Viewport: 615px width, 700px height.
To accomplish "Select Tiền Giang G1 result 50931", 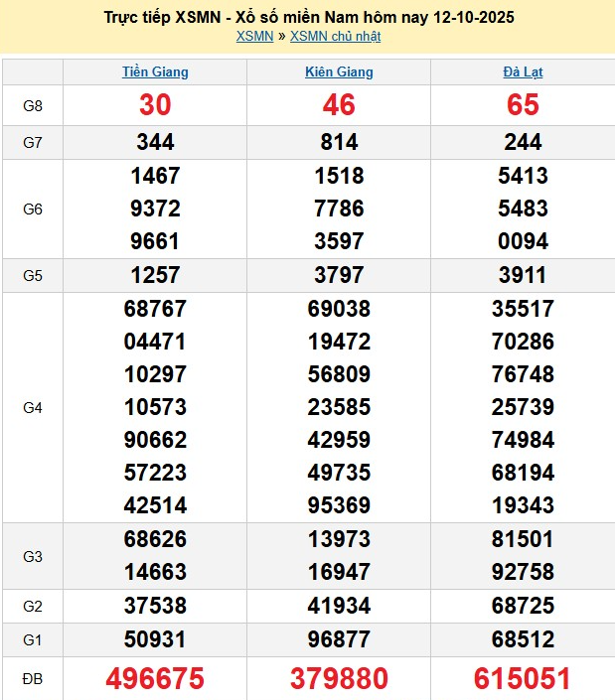I will 155,637.
